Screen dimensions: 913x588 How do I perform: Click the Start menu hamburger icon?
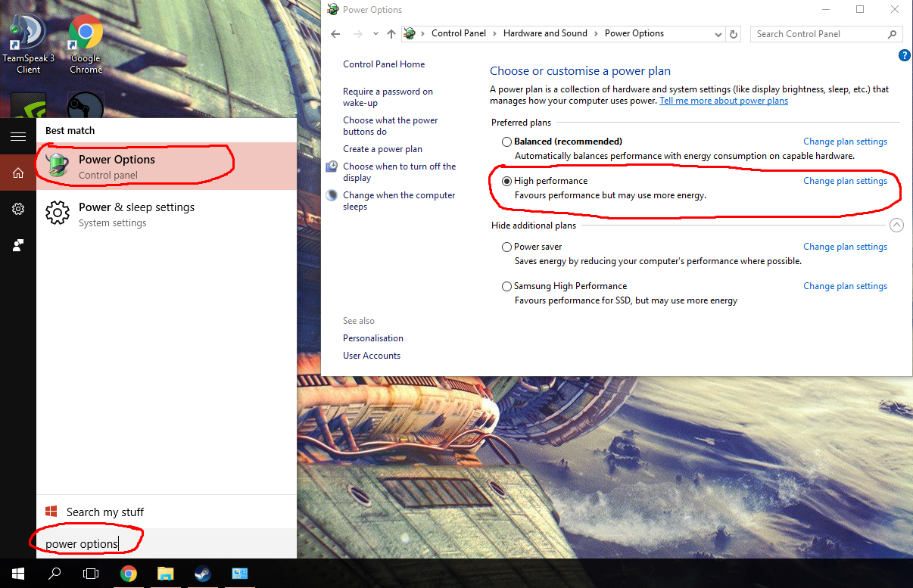pyautogui.click(x=18, y=136)
